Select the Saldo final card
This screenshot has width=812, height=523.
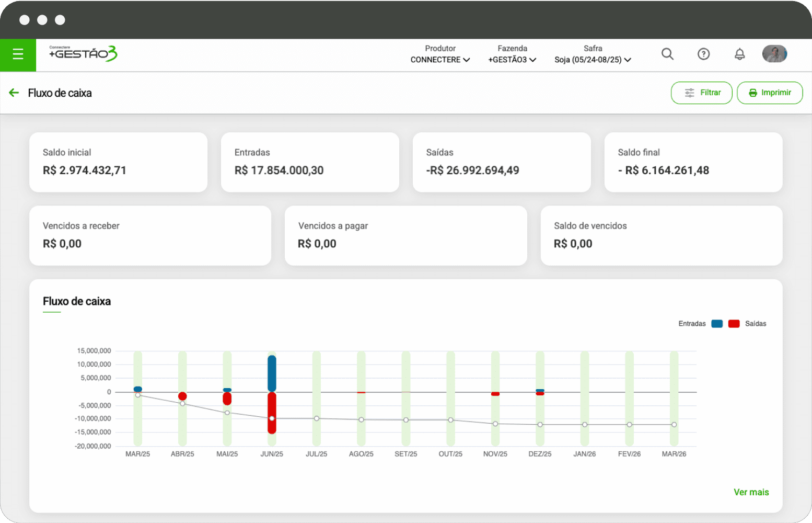tap(693, 162)
